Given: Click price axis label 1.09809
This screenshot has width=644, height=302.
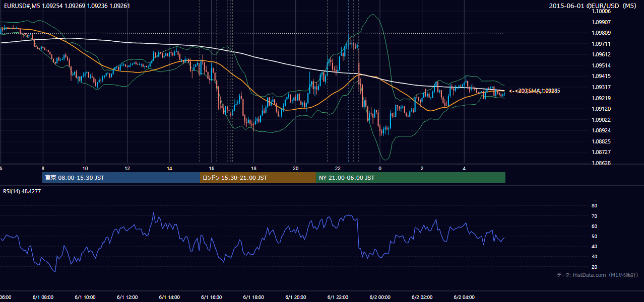Looking at the screenshot, I should click(601, 33).
